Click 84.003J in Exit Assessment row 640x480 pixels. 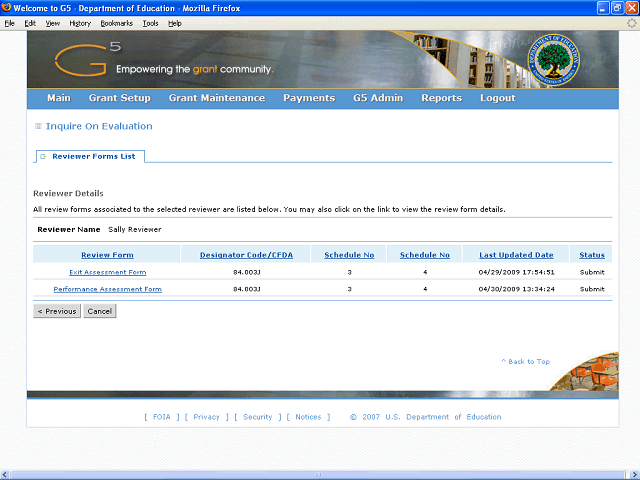(247, 272)
